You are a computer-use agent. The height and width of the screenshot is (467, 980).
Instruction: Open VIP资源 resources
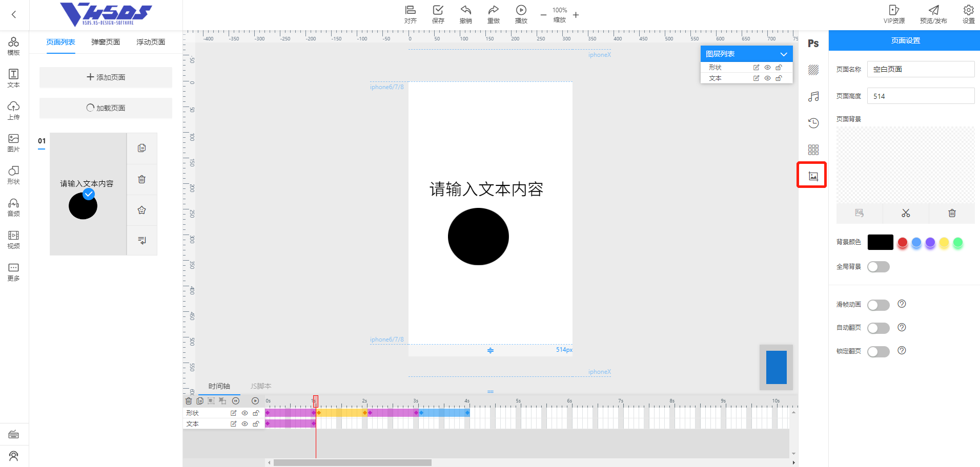894,15
